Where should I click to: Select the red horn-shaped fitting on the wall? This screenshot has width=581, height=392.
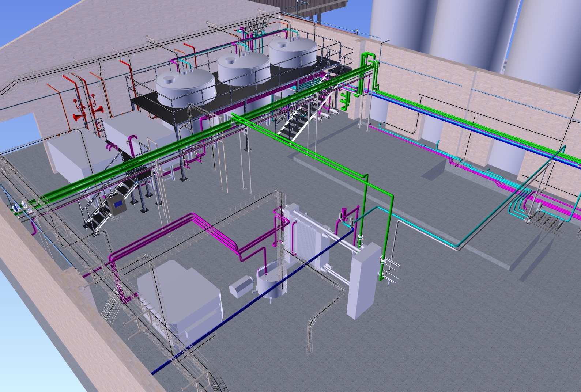point(78,117)
